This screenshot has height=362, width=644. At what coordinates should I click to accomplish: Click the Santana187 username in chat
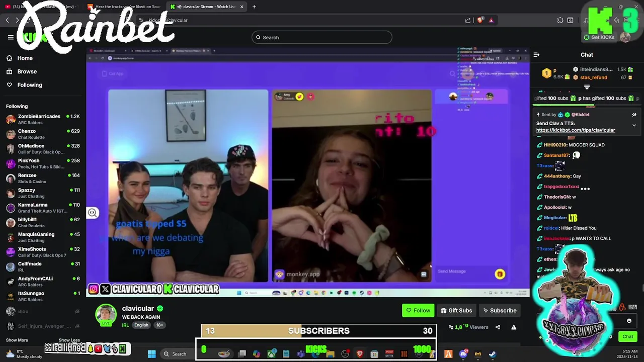pos(556,155)
